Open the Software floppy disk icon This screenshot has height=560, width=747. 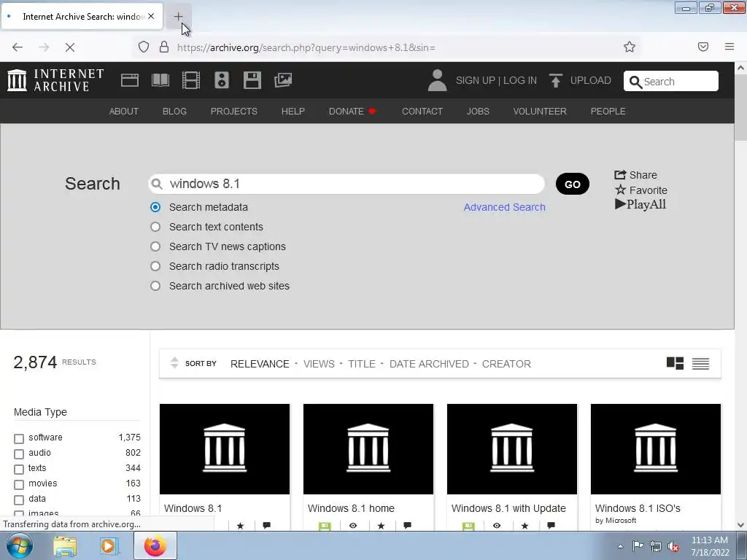(x=252, y=80)
